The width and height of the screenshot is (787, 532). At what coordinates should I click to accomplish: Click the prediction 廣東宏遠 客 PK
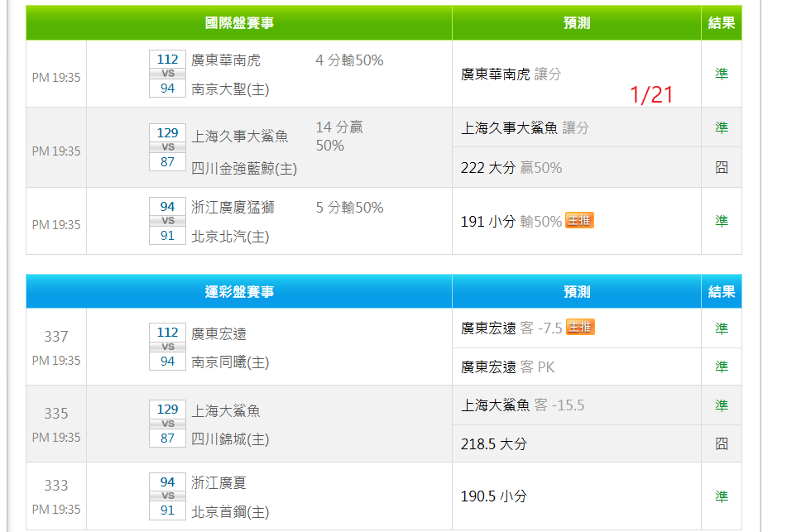(x=508, y=367)
